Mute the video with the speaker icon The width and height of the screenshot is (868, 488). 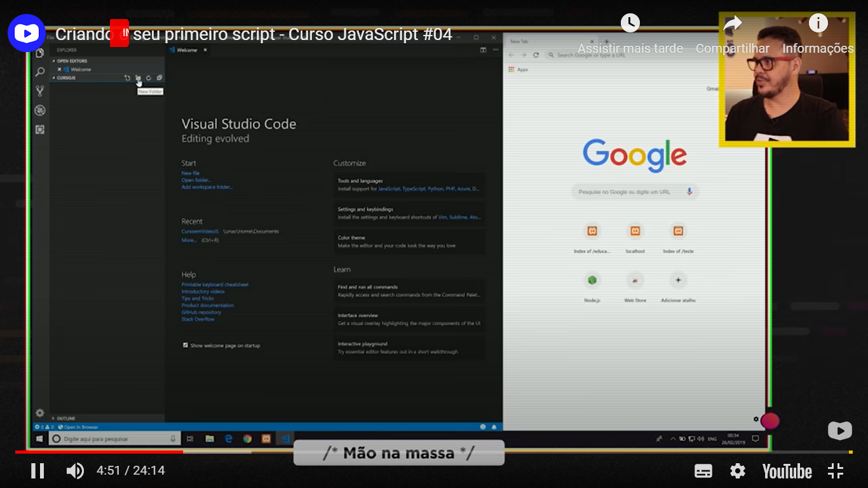75,471
